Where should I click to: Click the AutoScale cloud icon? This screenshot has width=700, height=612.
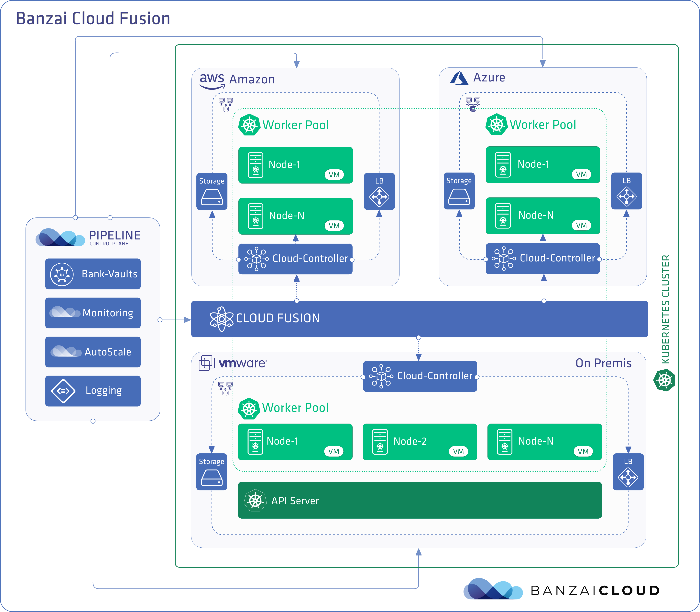66,351
